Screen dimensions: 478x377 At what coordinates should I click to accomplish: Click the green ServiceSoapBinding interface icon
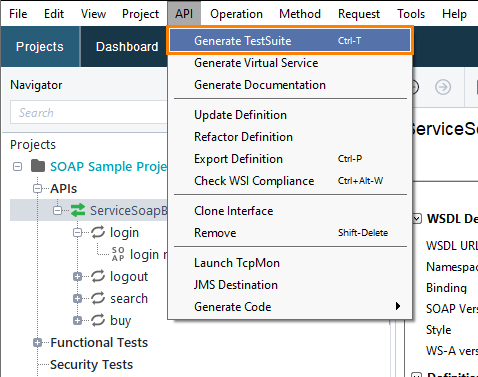[x=78, y=210]
